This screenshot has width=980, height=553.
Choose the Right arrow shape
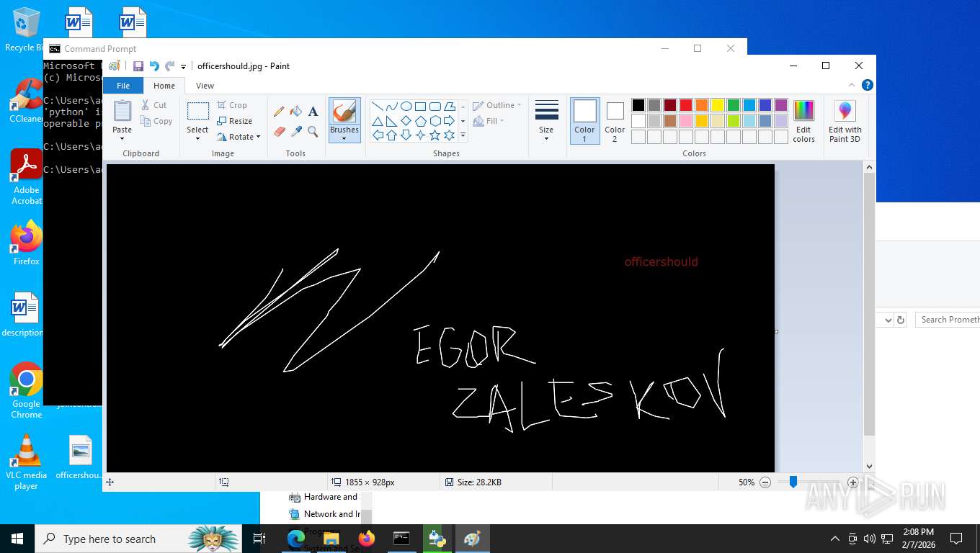449,120
